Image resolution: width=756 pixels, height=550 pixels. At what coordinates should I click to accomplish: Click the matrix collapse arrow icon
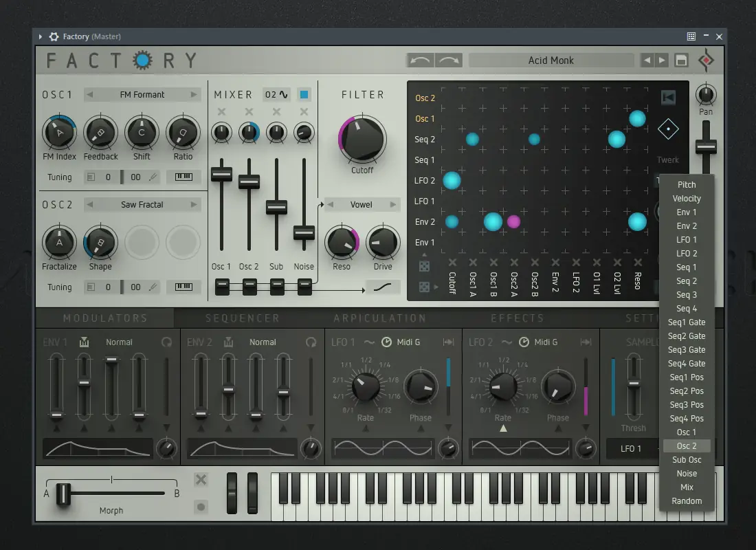point(668,98)
